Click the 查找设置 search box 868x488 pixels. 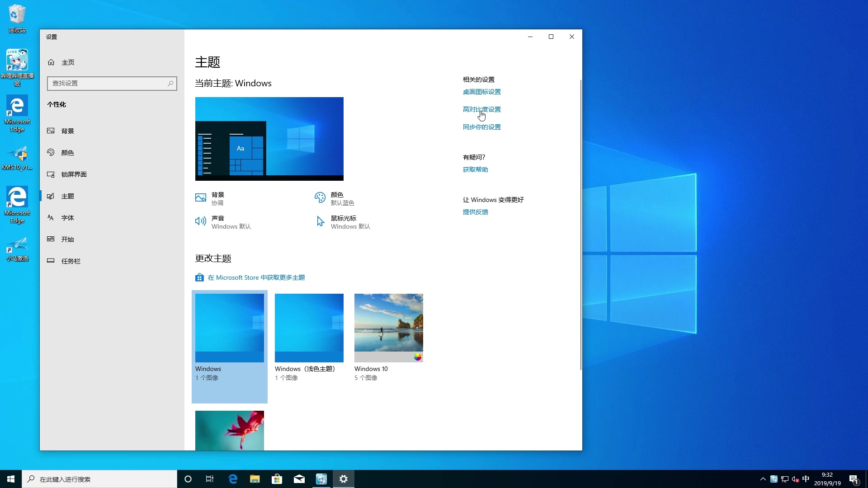pos(112,83)
